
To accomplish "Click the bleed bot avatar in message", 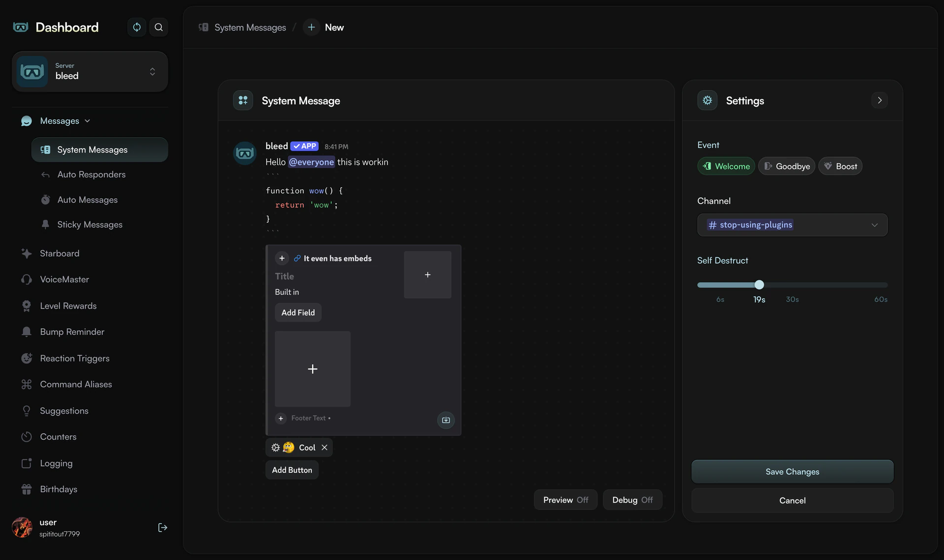I will point(245,153).
